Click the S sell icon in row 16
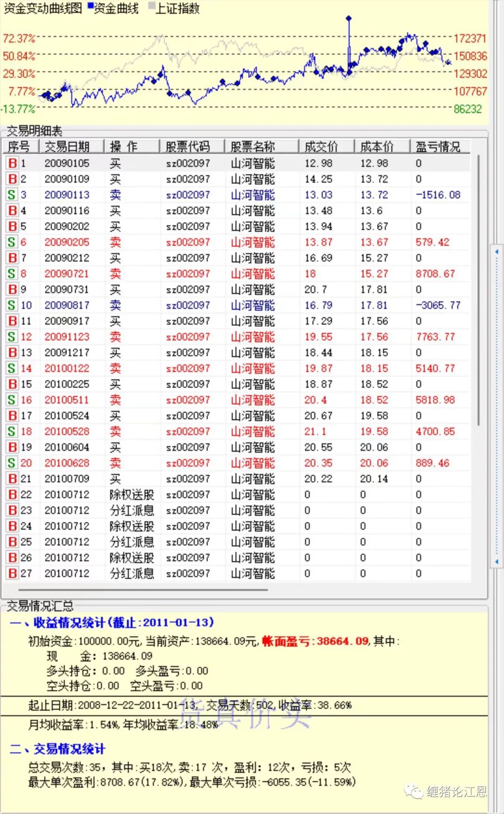 (x=12, y=400)
